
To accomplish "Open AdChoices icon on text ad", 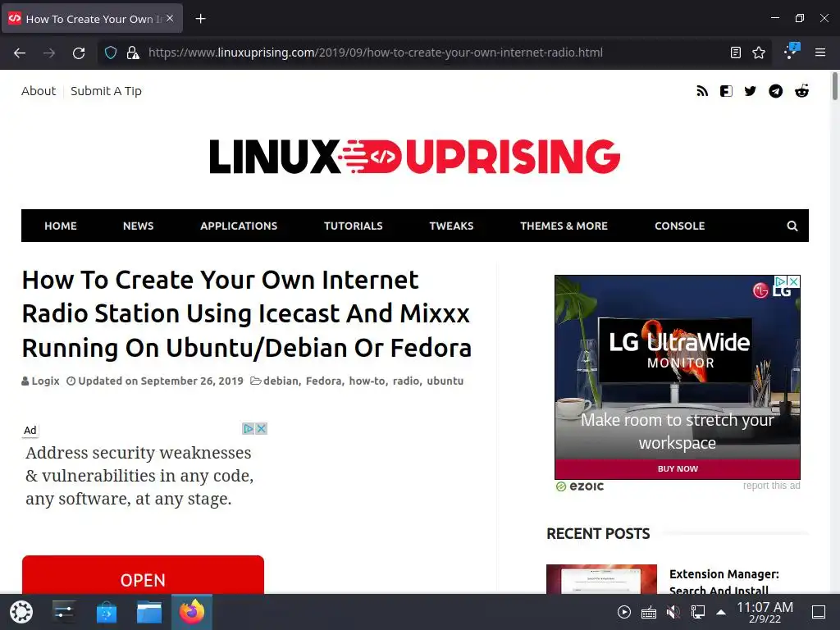I will [x=248, y=428].
